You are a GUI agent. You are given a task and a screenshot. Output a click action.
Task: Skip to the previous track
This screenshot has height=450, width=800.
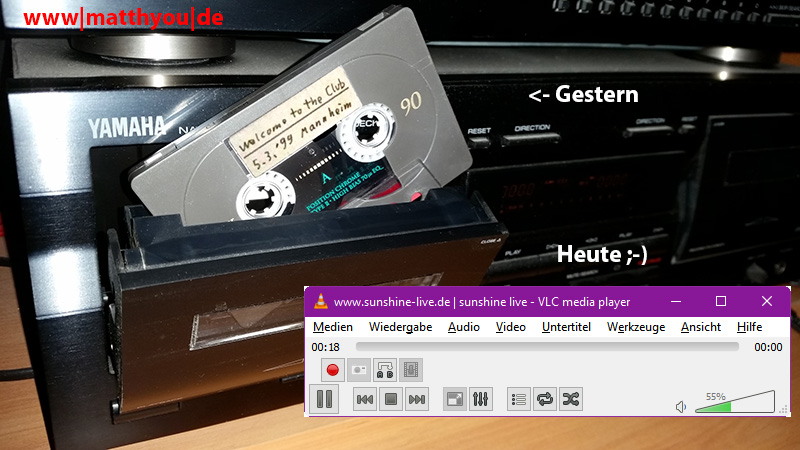tap(366, 399)
